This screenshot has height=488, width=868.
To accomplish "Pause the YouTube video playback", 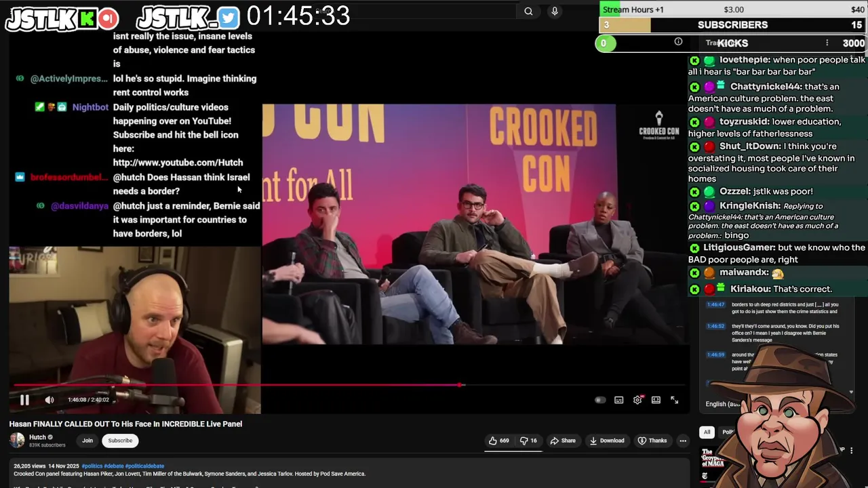I will pyautogui.click(x=24, y=400).
